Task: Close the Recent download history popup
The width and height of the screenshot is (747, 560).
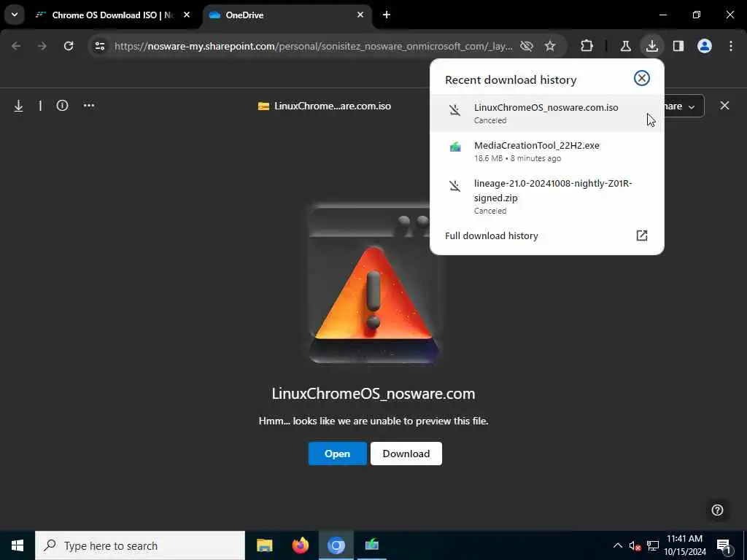Action: pyautogui.click(x=642, y=78)
